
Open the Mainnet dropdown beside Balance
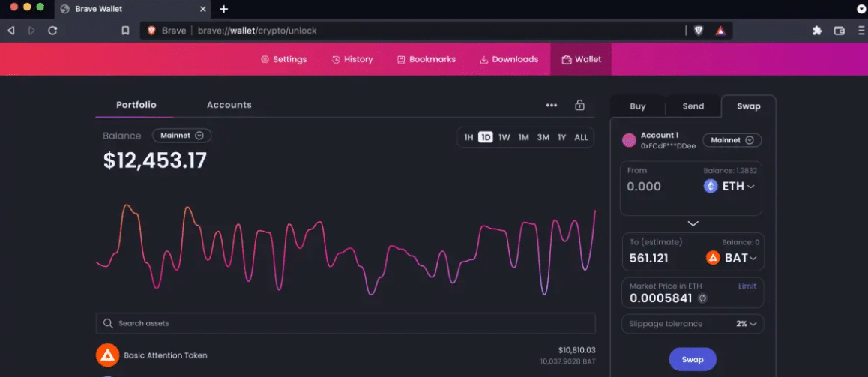[181, 135]
